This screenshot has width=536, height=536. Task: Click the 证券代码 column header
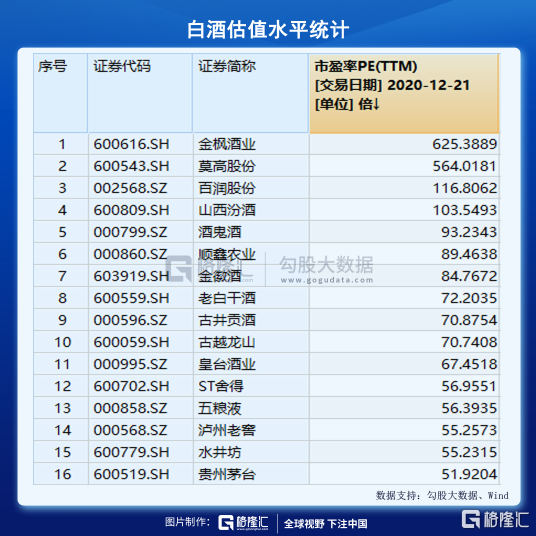pyautogui.click(x=140, y=93)
